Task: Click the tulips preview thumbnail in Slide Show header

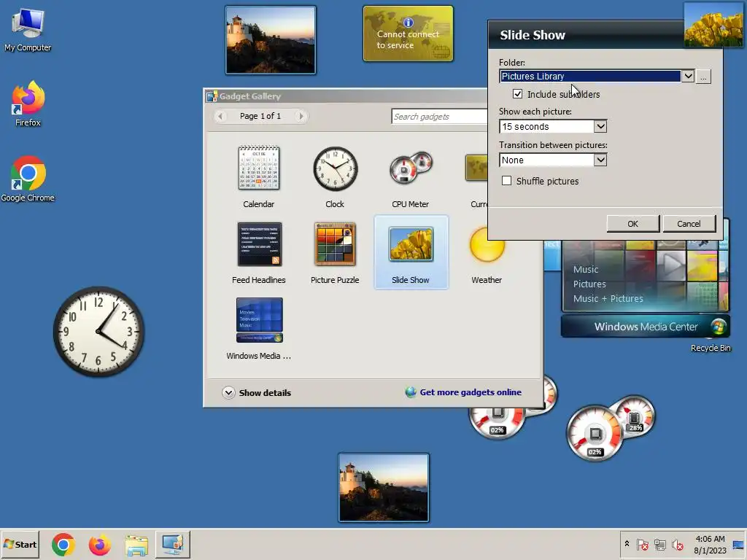Action: click(713, 25)
